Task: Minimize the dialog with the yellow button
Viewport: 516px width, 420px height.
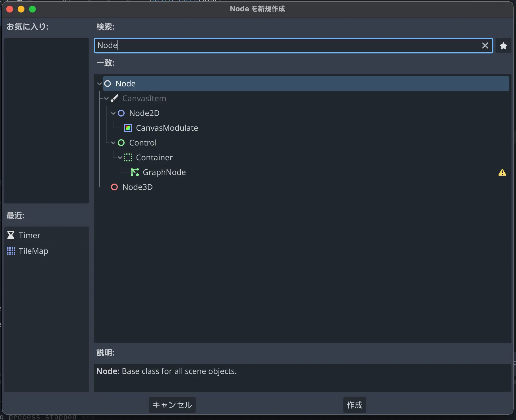Action: pos(21,9)
